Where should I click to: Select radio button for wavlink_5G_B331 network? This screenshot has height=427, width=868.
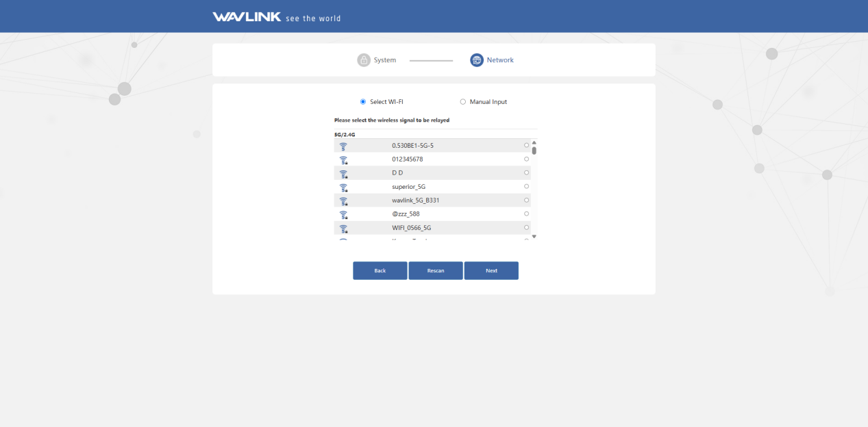[526, 200]
